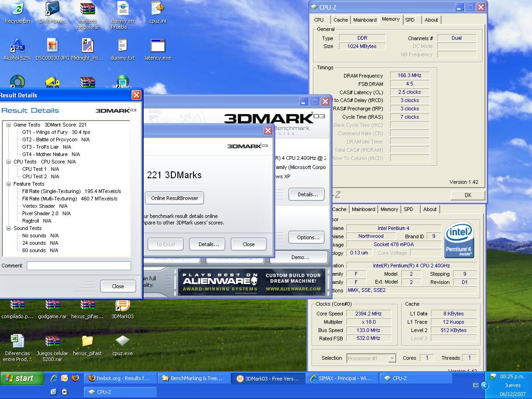This screenshot has width=532, height=399.
Task: Launch Demo... in 3DMark03 main window
Action: coord(300,257)
